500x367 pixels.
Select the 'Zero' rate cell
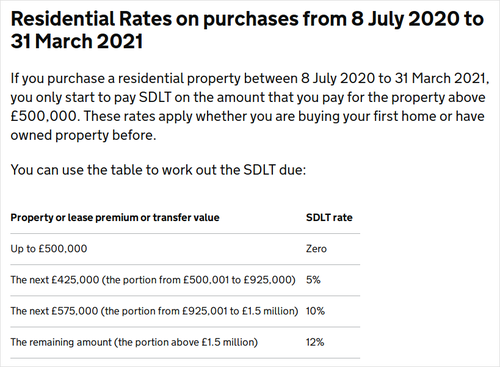316,249
